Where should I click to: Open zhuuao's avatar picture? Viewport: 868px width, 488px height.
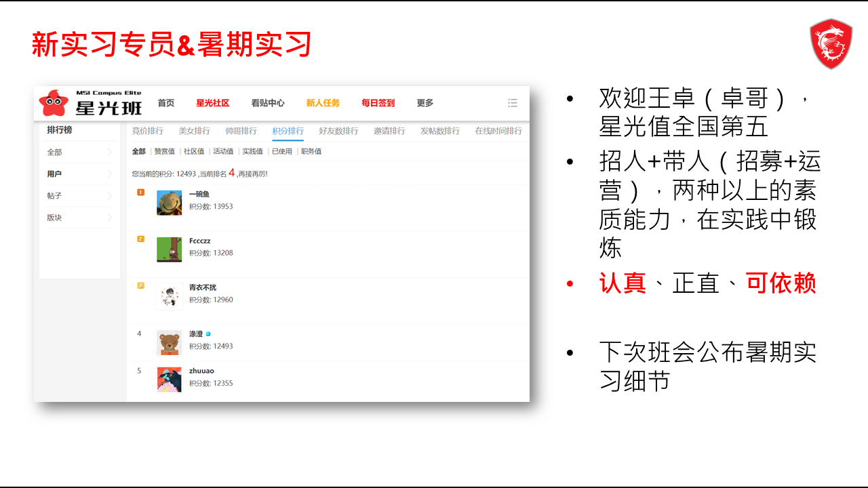(169, 380)
